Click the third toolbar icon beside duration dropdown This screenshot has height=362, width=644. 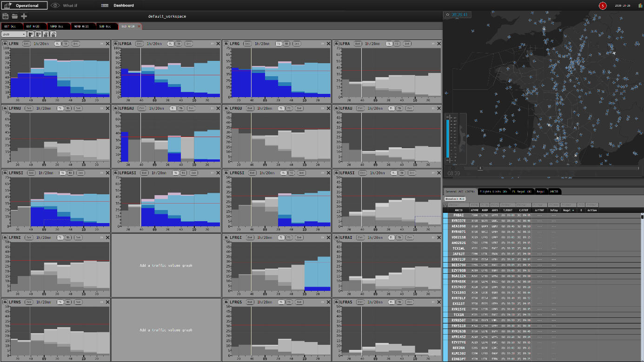[46, 34]
